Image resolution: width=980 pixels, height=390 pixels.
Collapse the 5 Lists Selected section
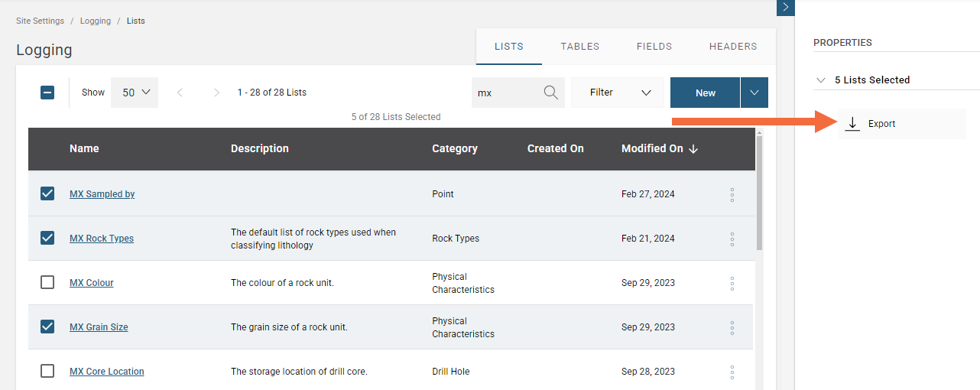[x=821, y=80]
